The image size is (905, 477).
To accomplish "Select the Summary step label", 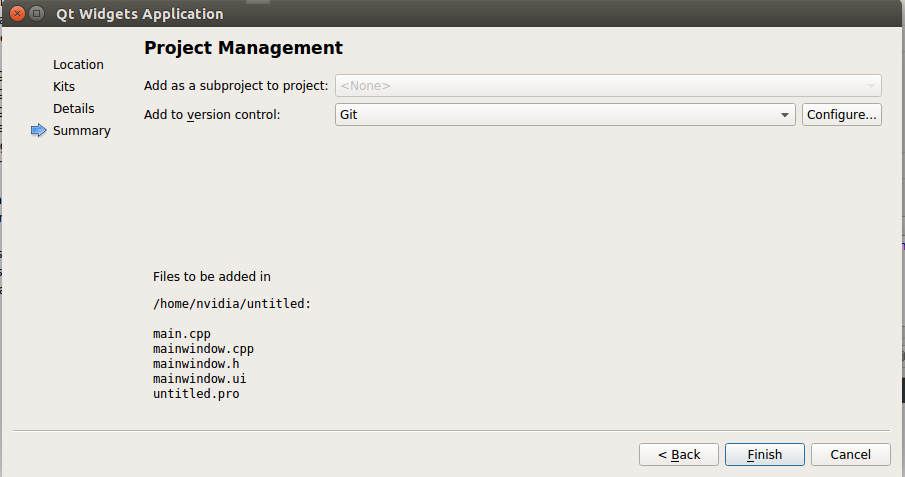I will click(82, 131).
